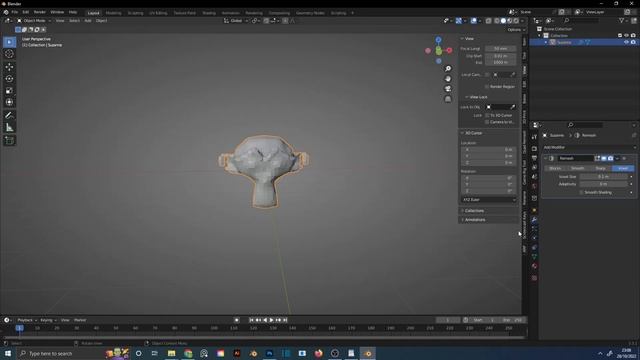Click the blue Z axis gizmo ball

(438, 40)
